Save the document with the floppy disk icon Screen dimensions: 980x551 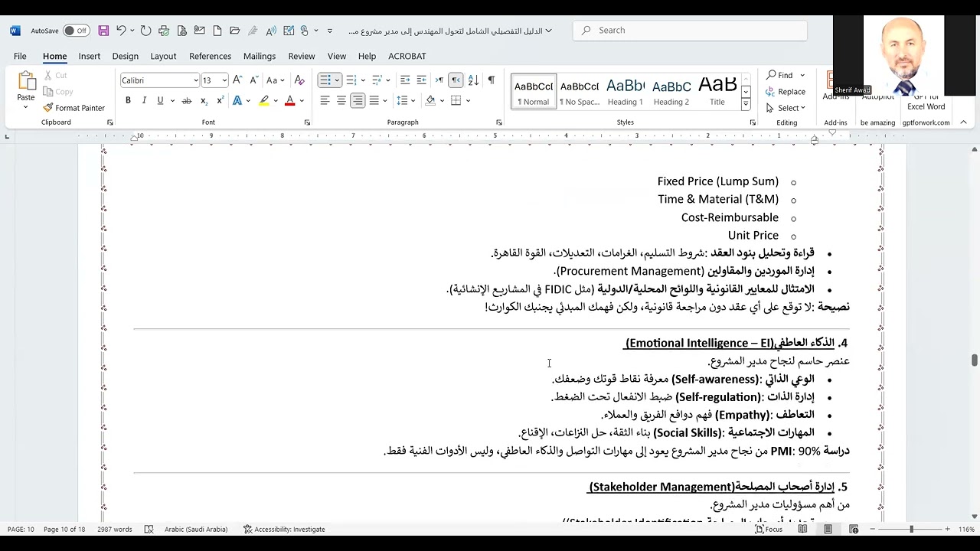click(x=103, y=31)
